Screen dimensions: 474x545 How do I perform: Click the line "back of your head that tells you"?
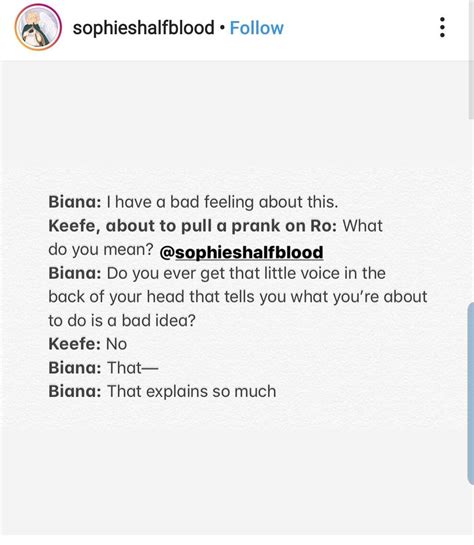[238, 297]
